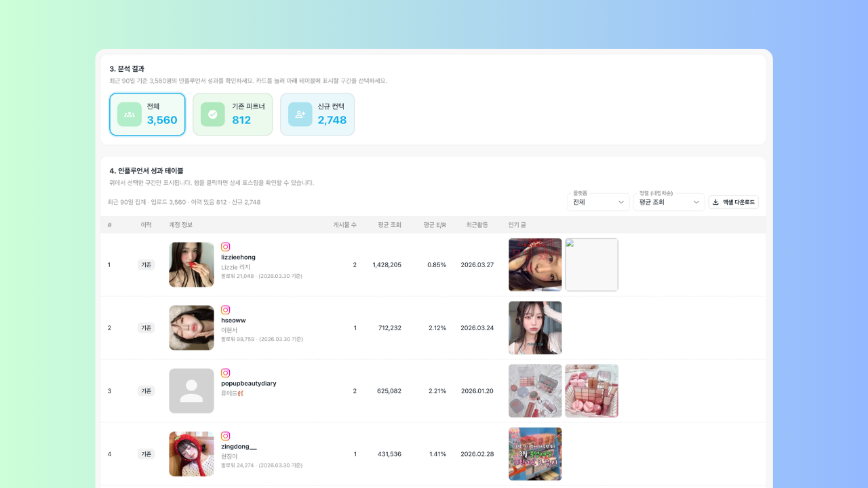View lizzieehong's profile picture
This screenshot has height=488, width=868.
coord(191,264)
